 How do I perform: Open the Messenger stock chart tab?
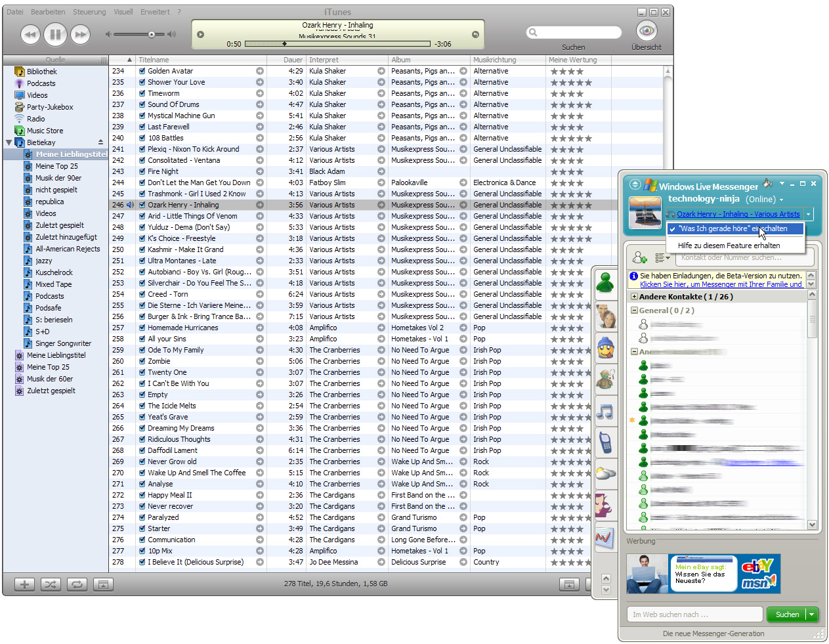(605, 538)
